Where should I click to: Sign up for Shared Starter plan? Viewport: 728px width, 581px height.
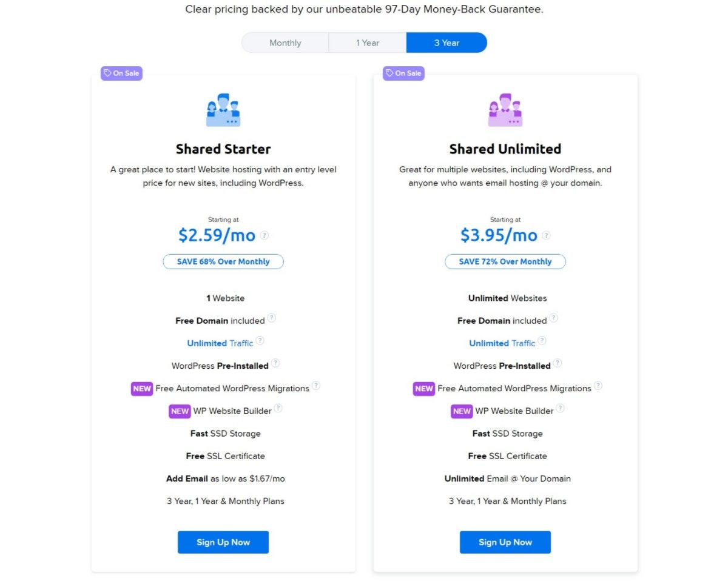pos(223,542)
